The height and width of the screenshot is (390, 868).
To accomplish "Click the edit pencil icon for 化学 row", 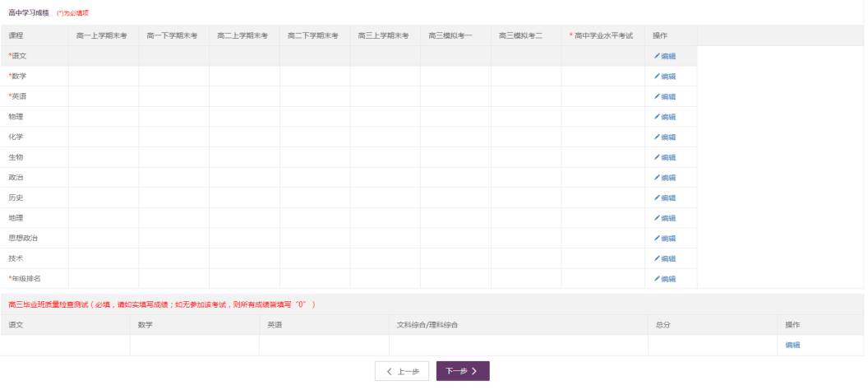I will tap(657, 137).
